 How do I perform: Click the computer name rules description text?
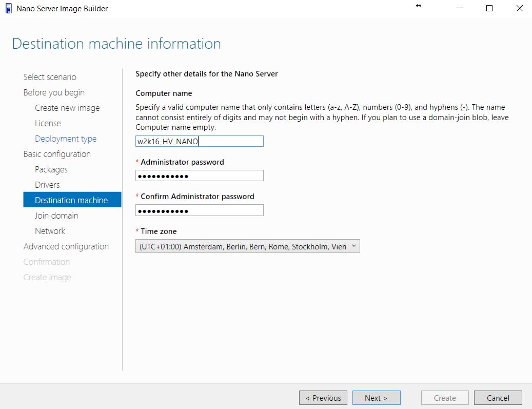click(322, 118)
